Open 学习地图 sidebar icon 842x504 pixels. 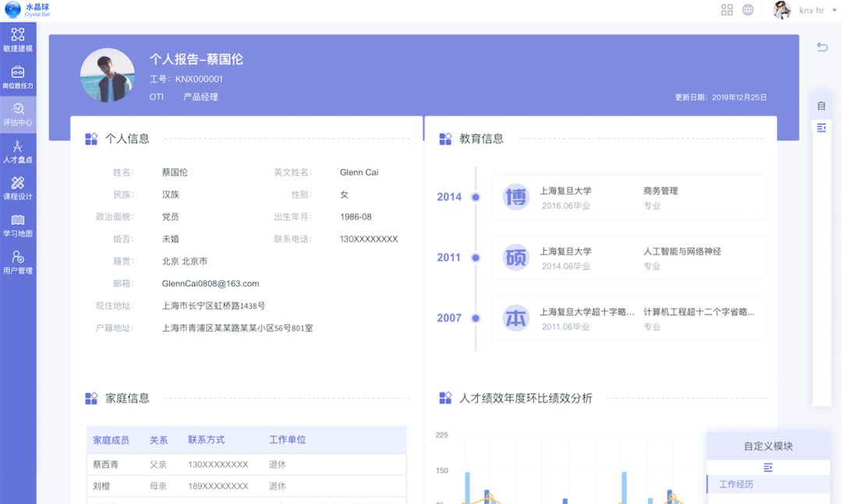pyautogui.click(x=17, y=225)
